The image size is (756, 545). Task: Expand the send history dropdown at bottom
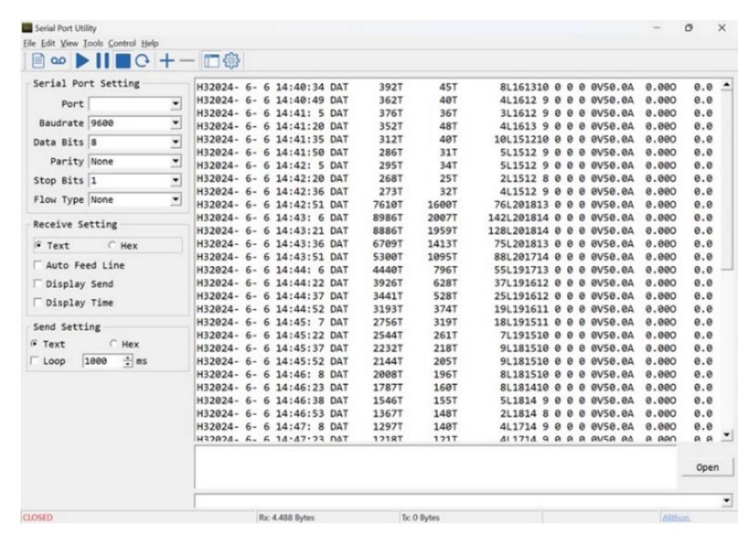coord(727,501)
